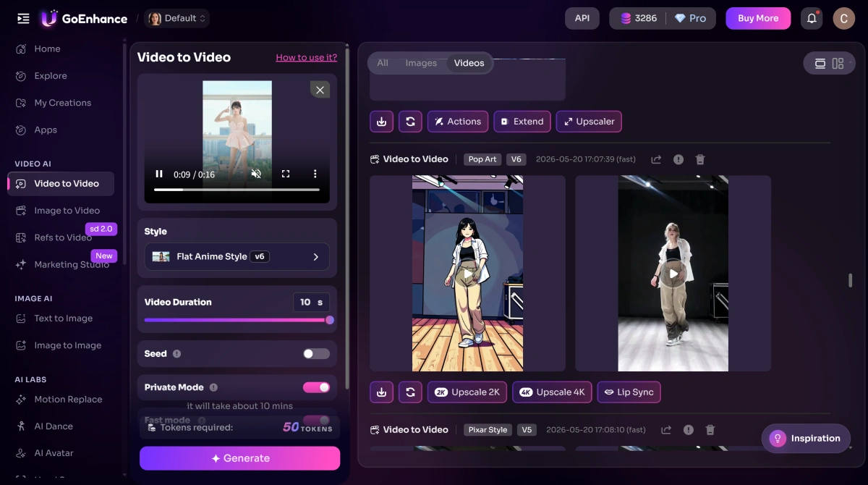Play the original dancer source video

tap(673, 274)
